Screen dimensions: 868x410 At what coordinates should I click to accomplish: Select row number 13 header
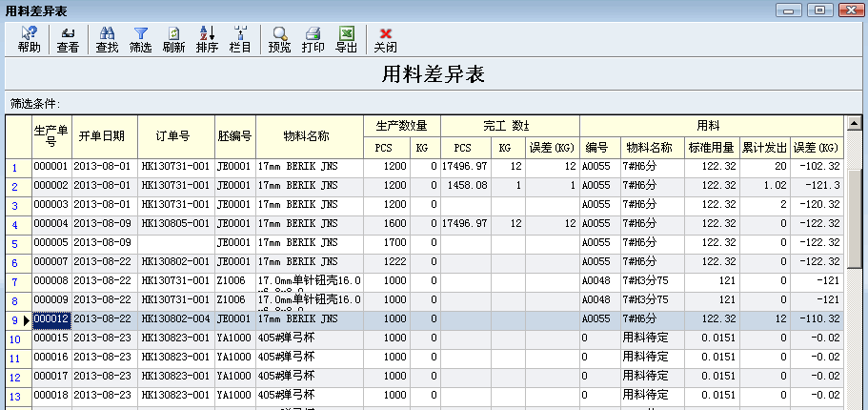tap(18, 397)
